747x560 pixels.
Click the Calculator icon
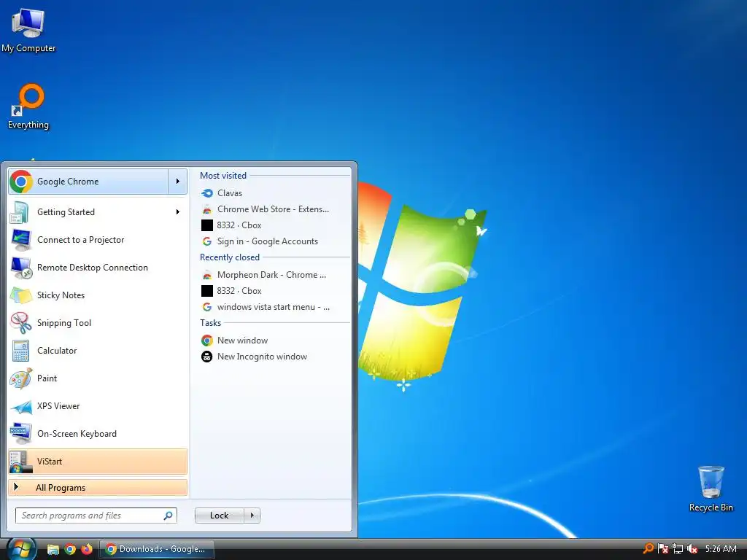click(x=21, y=351)
